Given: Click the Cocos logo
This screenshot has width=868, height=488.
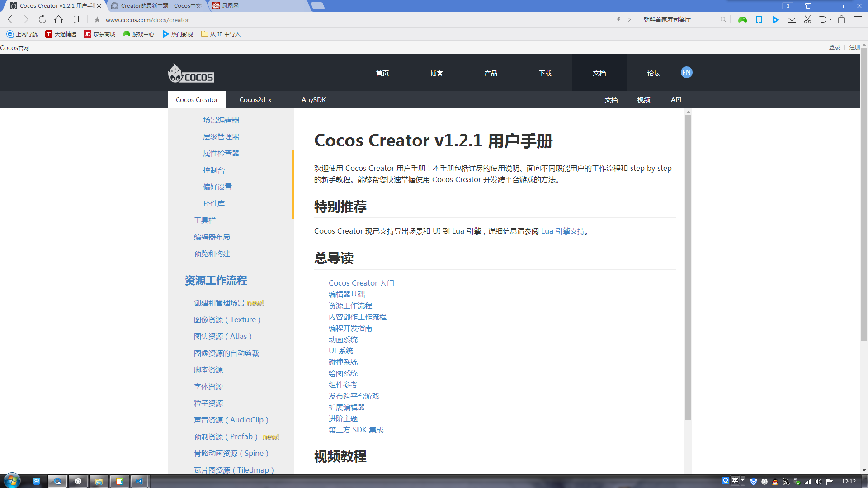Looking at the screenshot, I should click(x=191, y=73).
